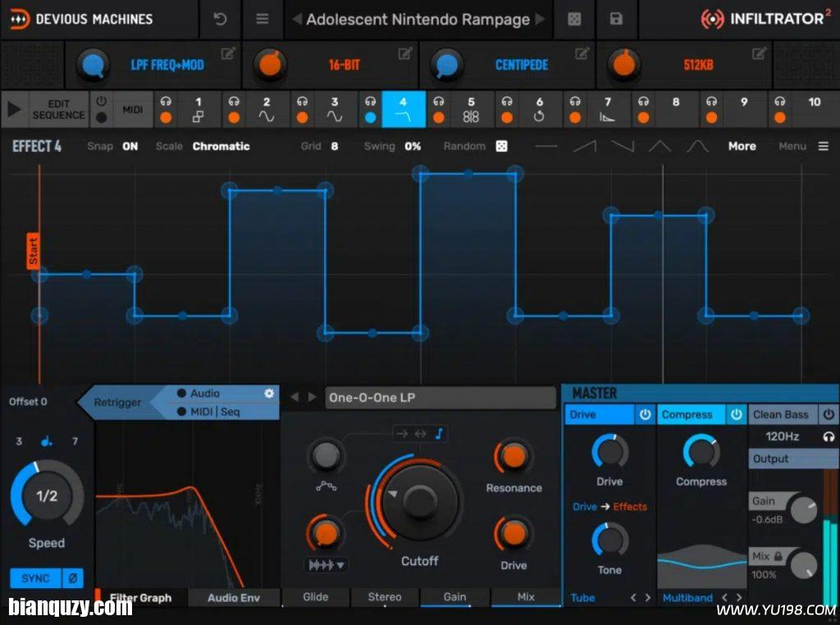
Task: Select effect slot 5 tab
Action: tap(471, 109)
